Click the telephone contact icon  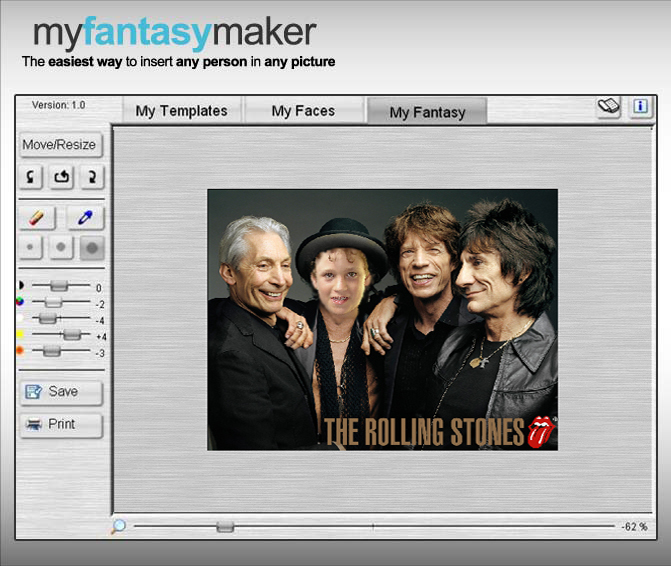coord(609,107)
